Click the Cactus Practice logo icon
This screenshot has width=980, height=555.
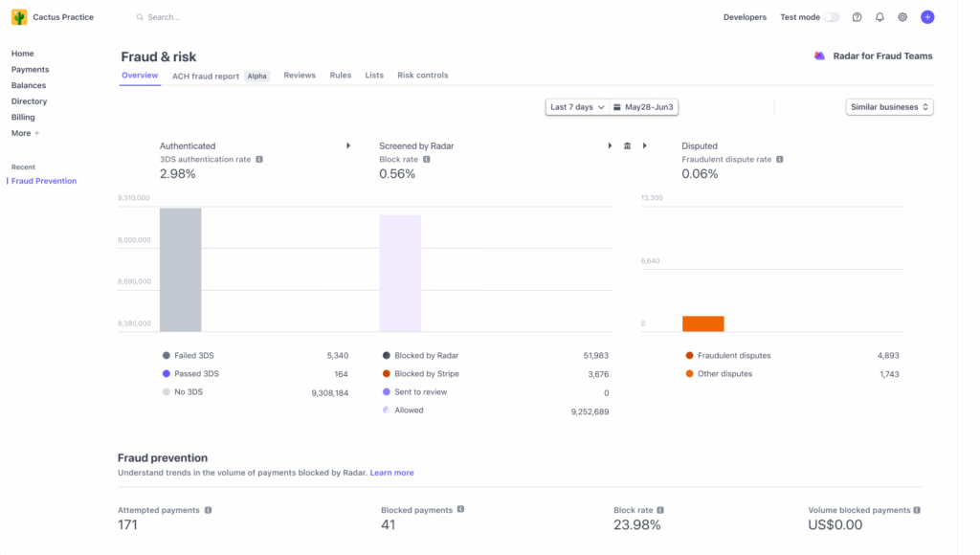(19, 17)
